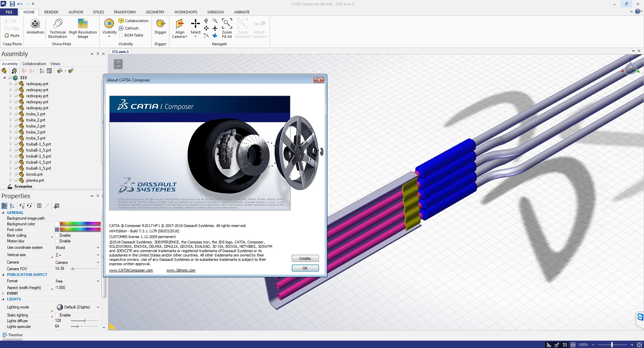Toggle the root 333 assembly checkbox
This screenshot has height=348, width=644.
10,78
